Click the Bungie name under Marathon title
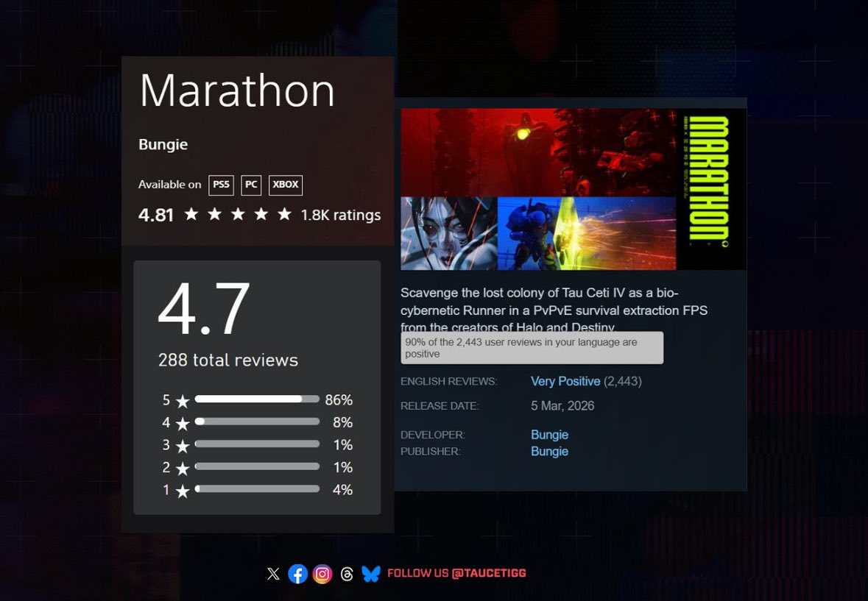The width and height of the screenshot is (868, 601). point(163,144)
